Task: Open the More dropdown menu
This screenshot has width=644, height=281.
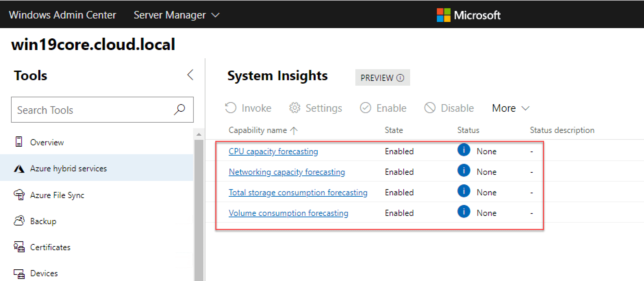Action: point(510,108)
